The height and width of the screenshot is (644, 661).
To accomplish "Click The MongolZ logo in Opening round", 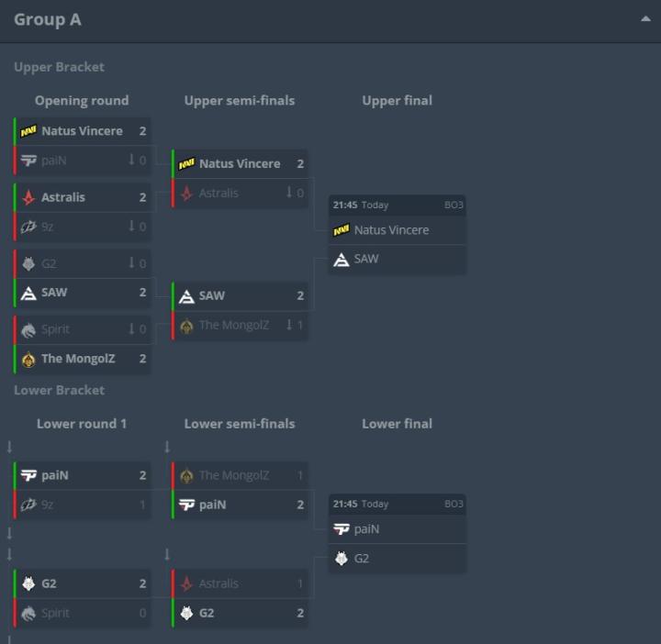I will coord(28,359).
